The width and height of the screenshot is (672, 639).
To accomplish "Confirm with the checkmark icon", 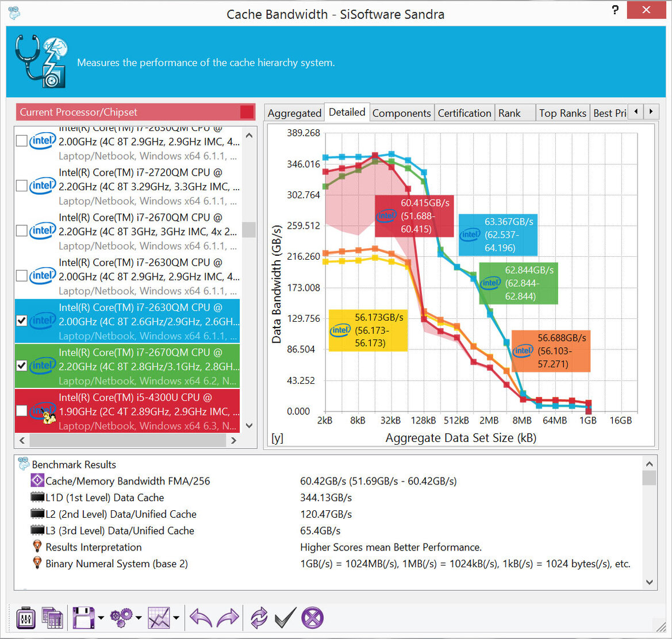I will click(285, 618).
